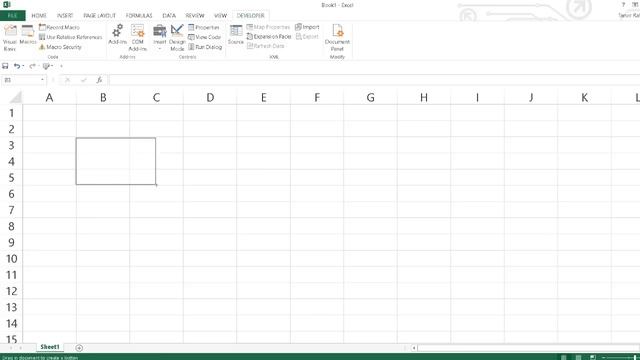
Task: Toggle Design Mode
Action: coord(177,38)
